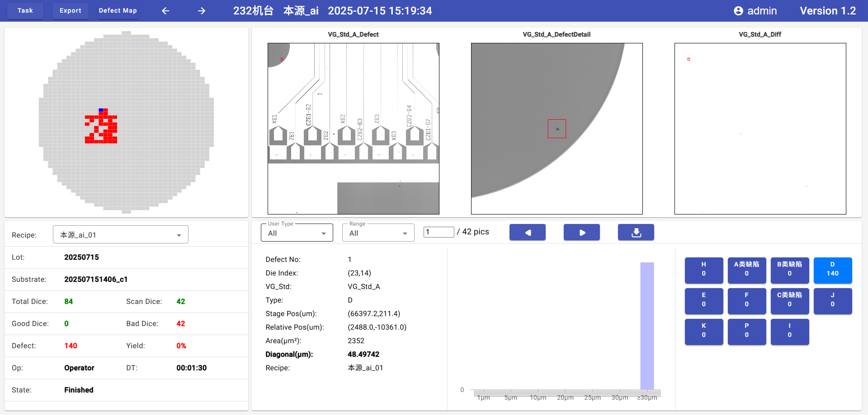This screenshot has width=868, height=415.
Task: Select the A类缺陷 category button
Action: coord(746,270)
